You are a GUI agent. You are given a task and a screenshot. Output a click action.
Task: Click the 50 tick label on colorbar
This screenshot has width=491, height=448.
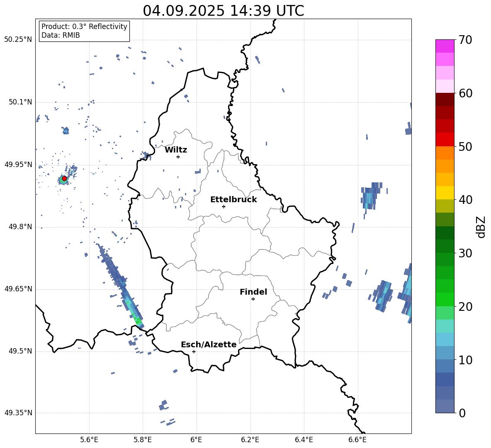(465, 147)
